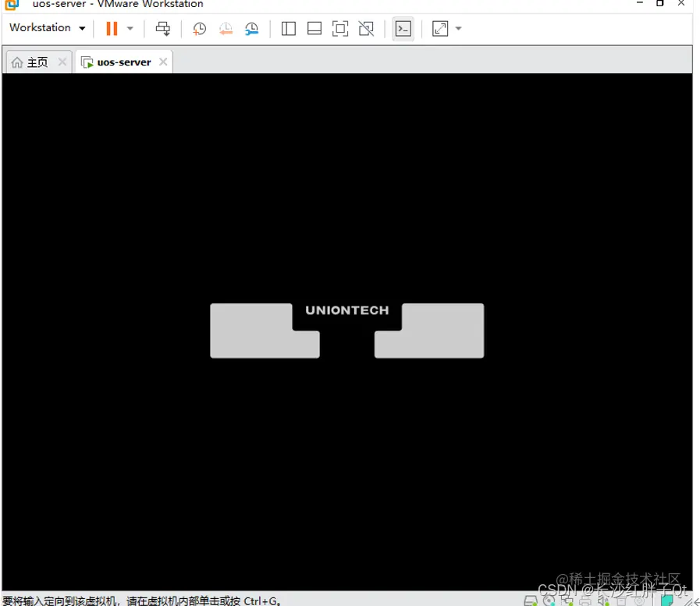Click the CD/DVD drive status icon
700x606 pixels.
click(549, 601)
